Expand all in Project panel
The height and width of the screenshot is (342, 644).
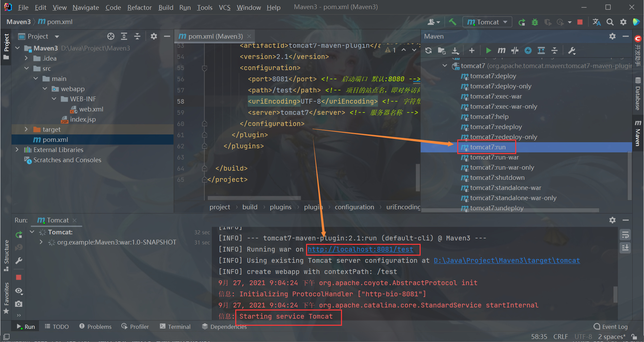tap(124, 36)
